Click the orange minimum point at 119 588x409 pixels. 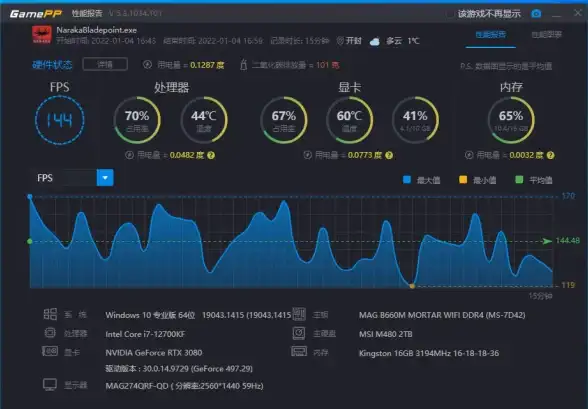tap(412, 286)
